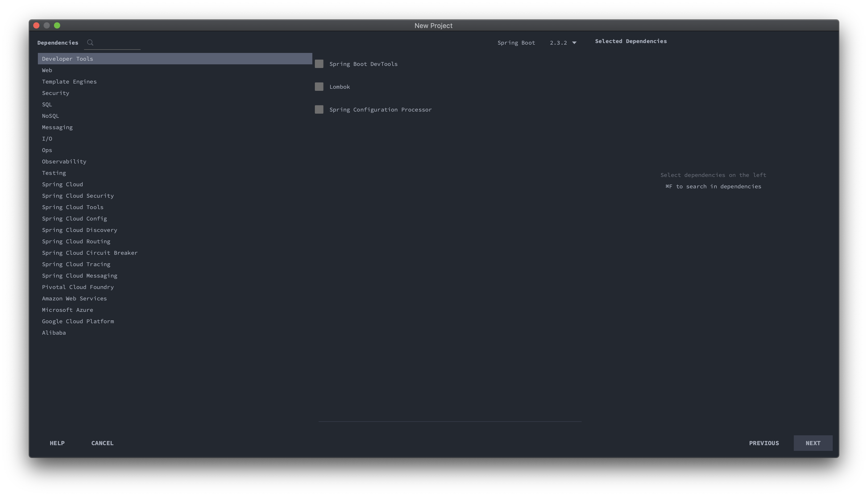Choose the Messaging category
The image size is (868, 496).
click(175, 127)
